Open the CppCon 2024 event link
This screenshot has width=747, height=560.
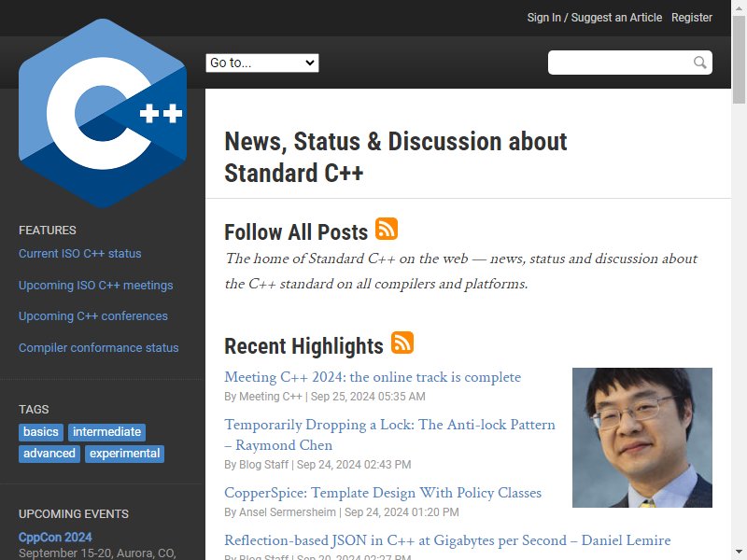pyautogui.click(x=55, y=538)
